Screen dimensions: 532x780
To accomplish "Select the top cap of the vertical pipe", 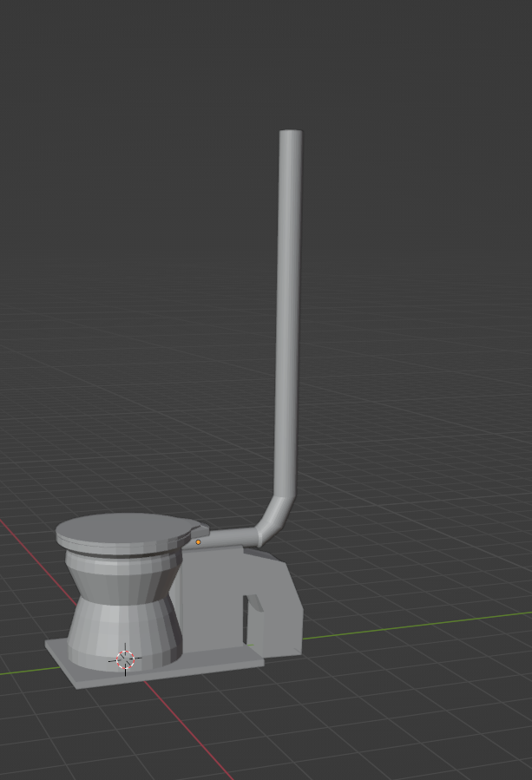I will click(x=291, y=133).
